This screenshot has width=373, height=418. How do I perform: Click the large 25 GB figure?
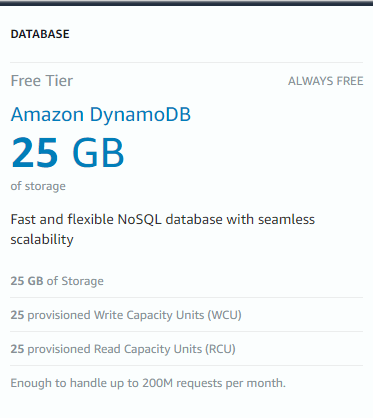click(68, 153)
